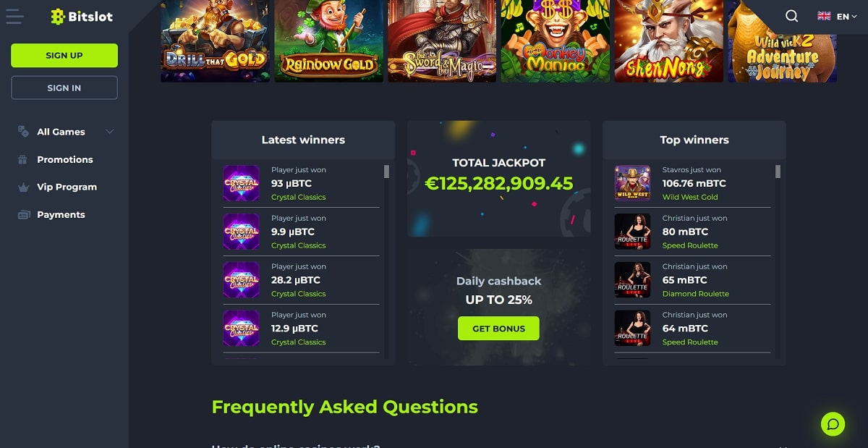Click the Promotions gift icon

coord(23,159)
